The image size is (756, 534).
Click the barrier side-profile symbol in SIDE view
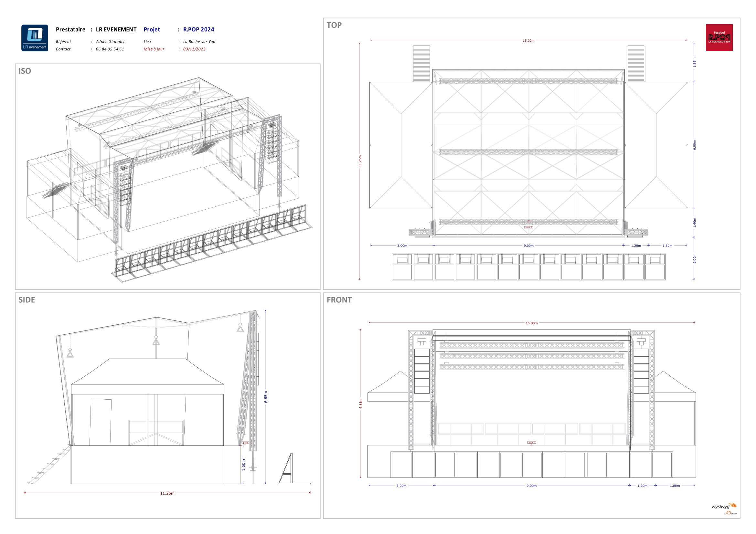(292, 469)
